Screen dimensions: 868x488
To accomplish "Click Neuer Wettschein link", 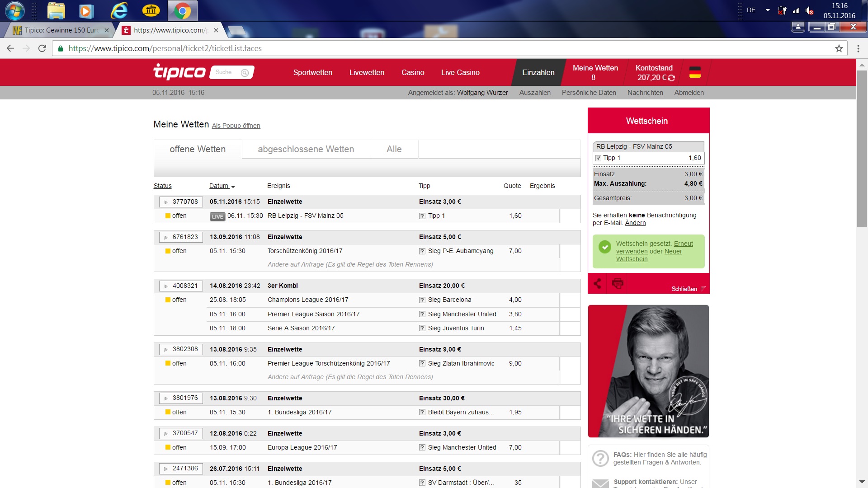I will coord(649,255).
